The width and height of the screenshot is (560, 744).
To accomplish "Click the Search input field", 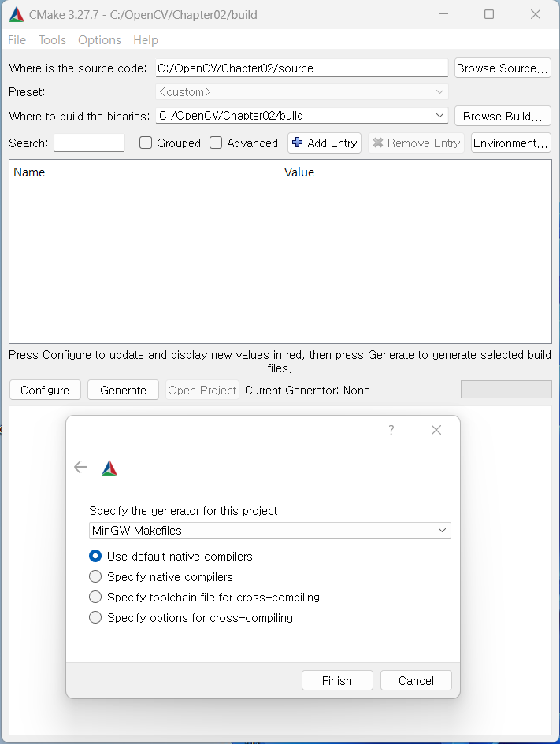I will tap(89, 143).
